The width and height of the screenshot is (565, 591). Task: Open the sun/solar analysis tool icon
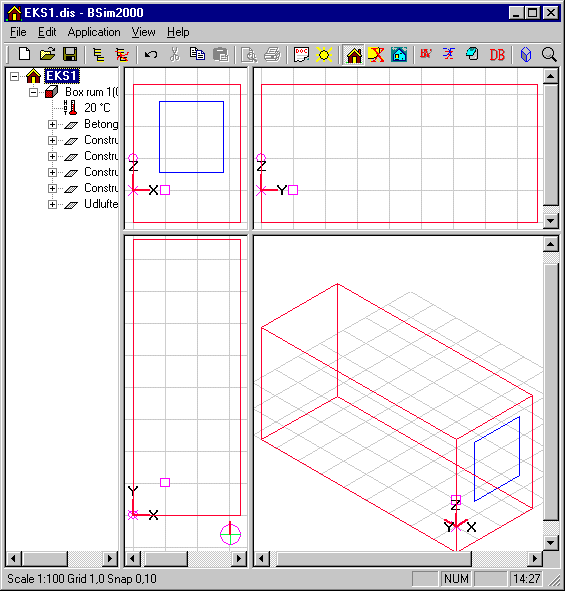pos(324,54)
